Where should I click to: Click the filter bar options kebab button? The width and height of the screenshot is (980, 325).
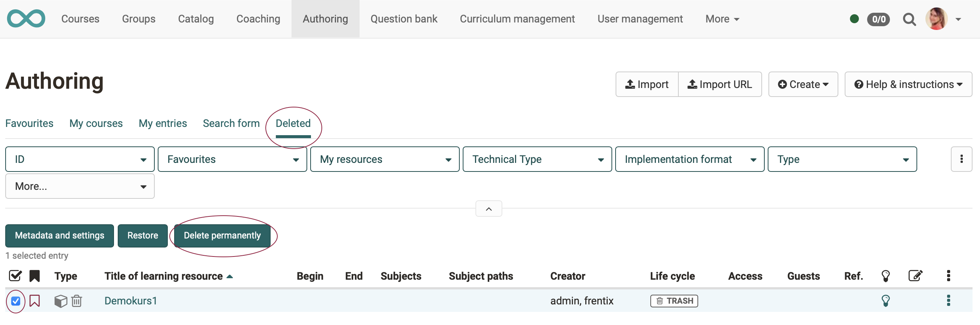click(961, 159)
